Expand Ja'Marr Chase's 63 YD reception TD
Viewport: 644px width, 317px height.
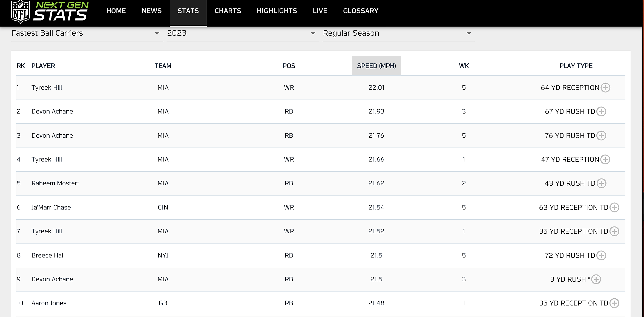[x=614, y=208]
